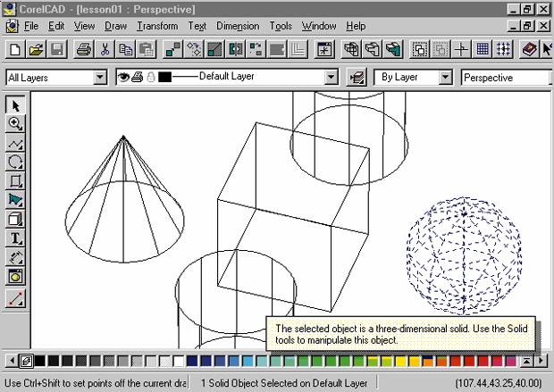Switch to hidden-line solid display icon

372,49
